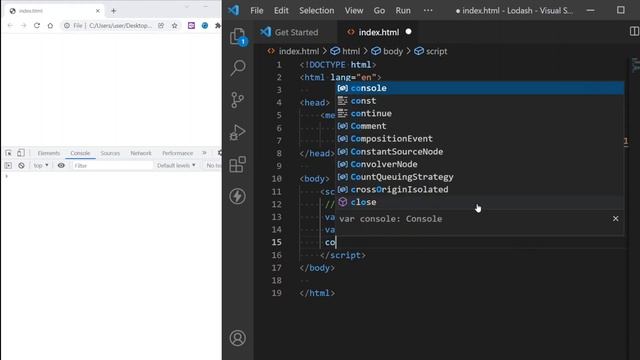Choose CompositionEvent from the suggestion list
Screen dimensions: 640x360
480,139
